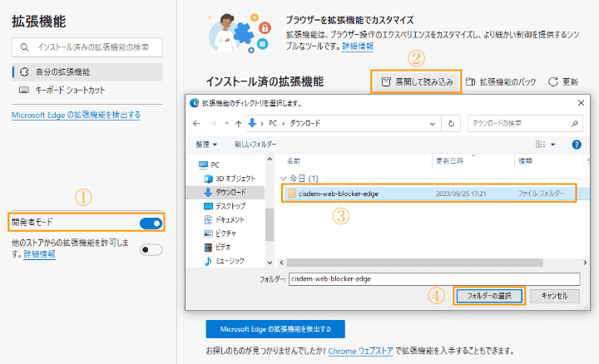Close the directory selection dialog
Image resolution: width=599 pixels, height=364 pixels.
click(x=581, y=103)
